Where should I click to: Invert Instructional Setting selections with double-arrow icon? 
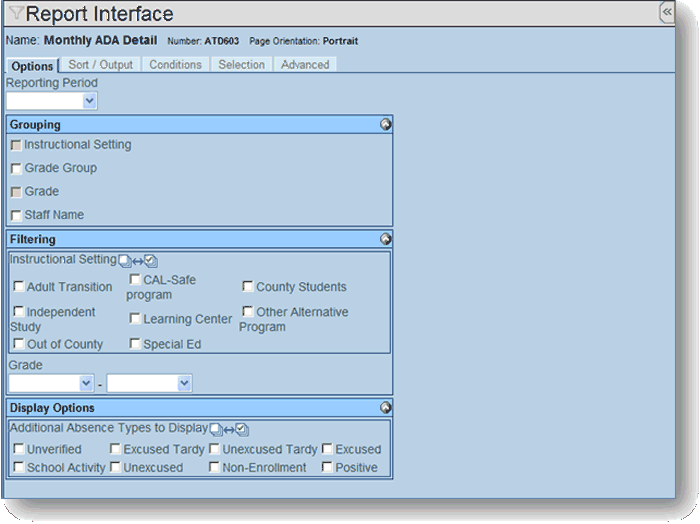[138, 261]
